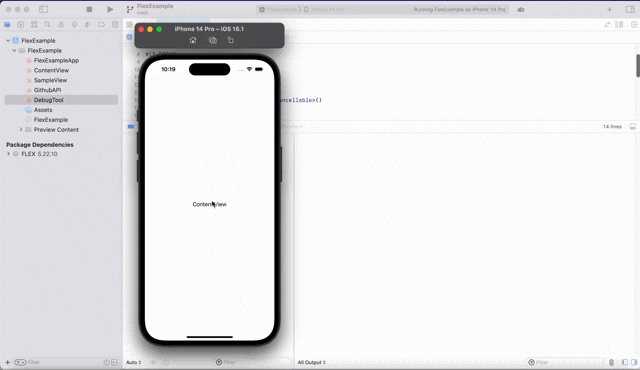
Task: Open the FlexExampleApp file
Action: pyautogui.click(x=56, y=60)
